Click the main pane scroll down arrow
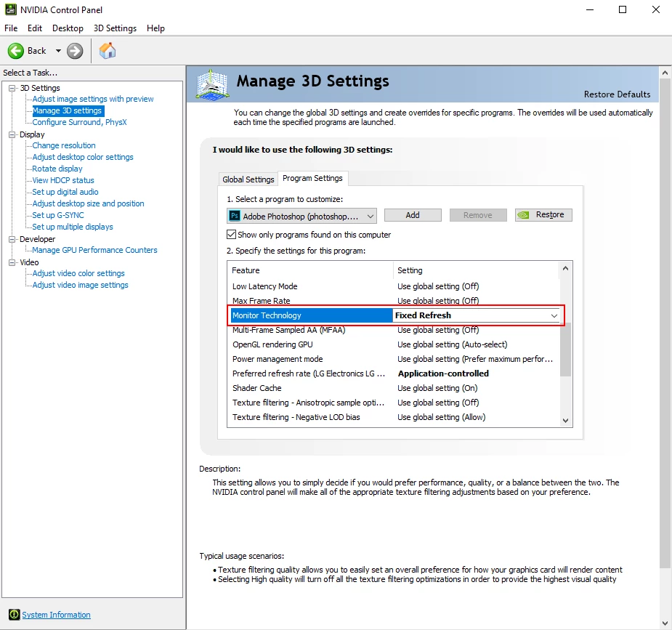This screenshot has height=630, width=672. click(x=665, y=623)
